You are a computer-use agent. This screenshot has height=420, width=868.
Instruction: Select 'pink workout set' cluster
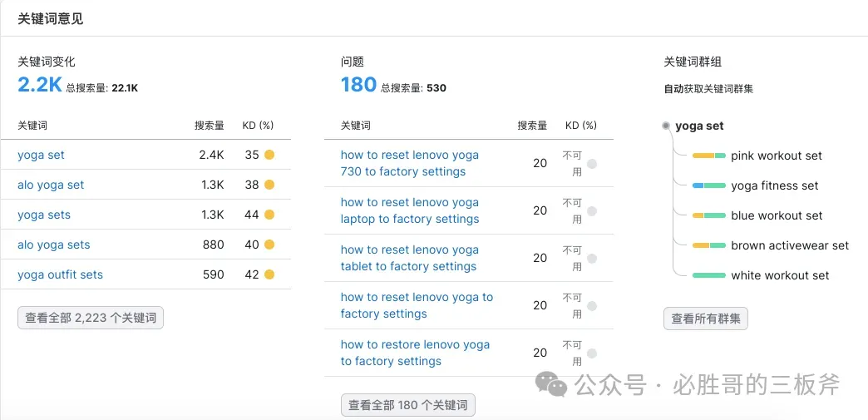776,156
